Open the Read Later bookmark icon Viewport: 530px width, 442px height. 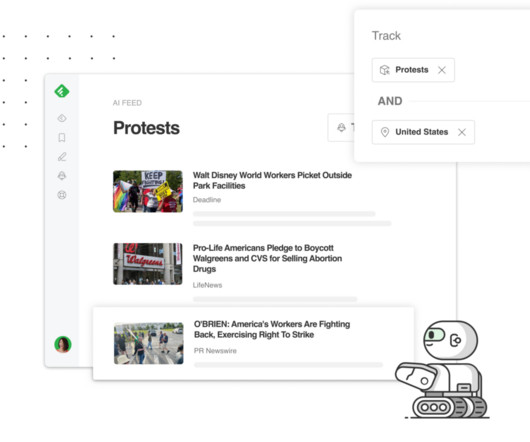tap(62, 137)
